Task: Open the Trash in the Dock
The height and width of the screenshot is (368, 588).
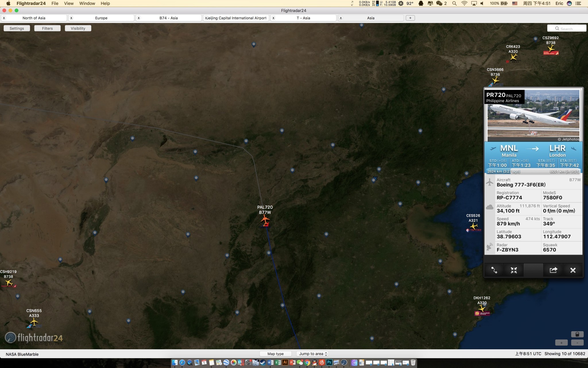Action: pos(413,363)
